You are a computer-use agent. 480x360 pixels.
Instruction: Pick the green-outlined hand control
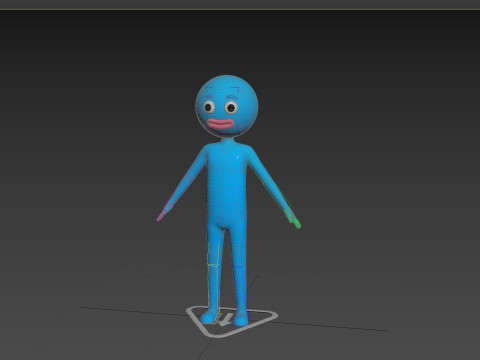point(293,219)
